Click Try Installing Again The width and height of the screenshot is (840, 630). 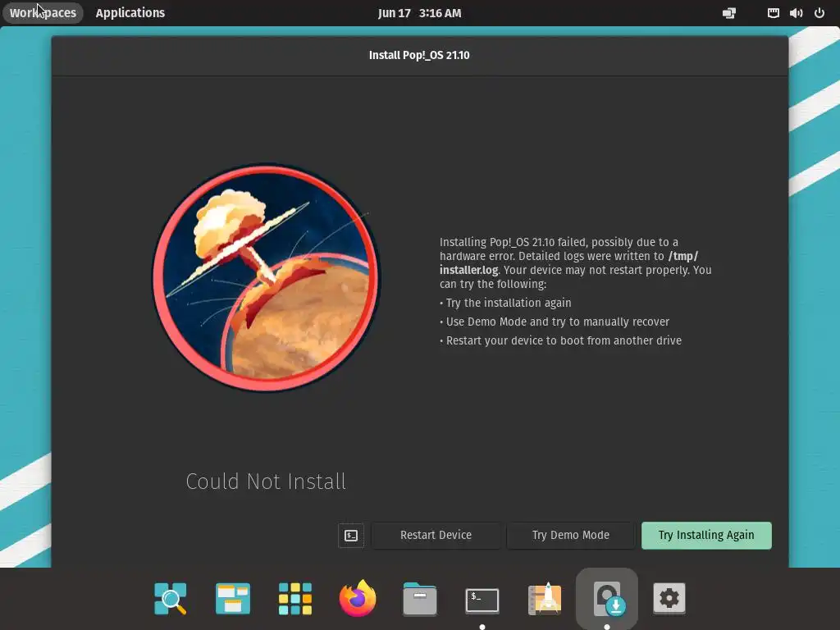click(706, 535)
